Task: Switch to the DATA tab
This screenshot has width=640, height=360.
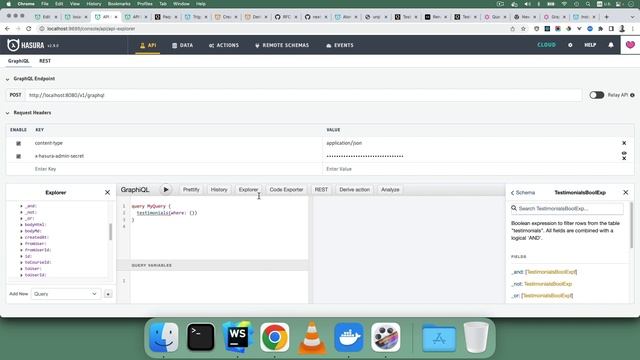Action: (x=182, y=45)
